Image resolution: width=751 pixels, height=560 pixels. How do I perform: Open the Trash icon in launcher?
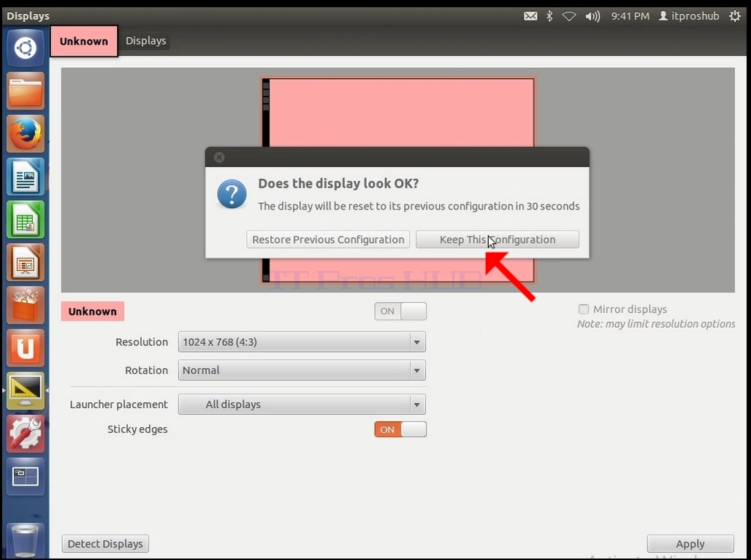click(26, 540)
